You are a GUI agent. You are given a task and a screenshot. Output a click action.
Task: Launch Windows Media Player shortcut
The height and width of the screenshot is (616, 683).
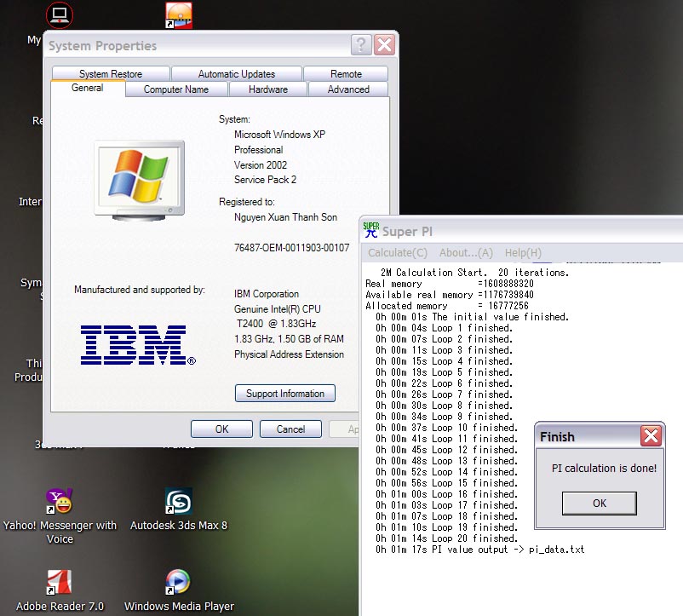point(179,582)
